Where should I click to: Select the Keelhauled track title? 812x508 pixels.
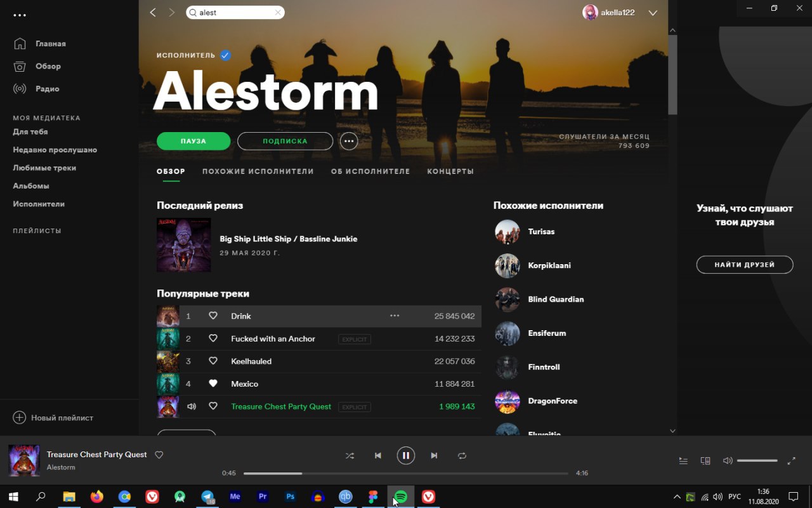tap(251, 361)
